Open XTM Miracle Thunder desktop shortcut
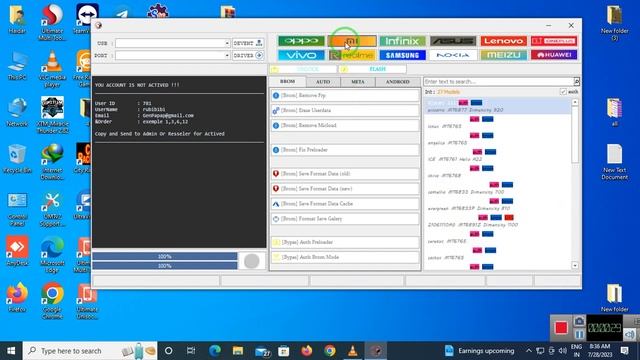Image resolution: width=640 pixels, height=360 pixels. [52, 115]
